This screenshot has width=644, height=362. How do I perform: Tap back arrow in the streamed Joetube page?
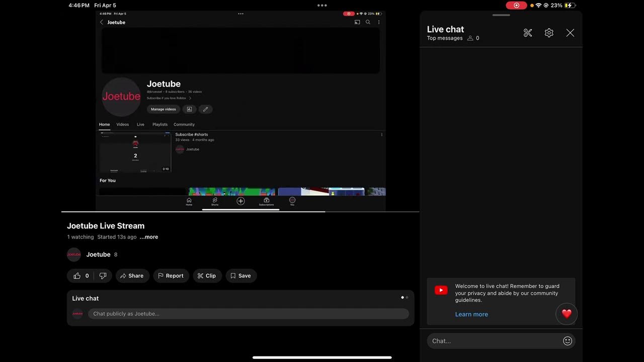tap(102, 22)
